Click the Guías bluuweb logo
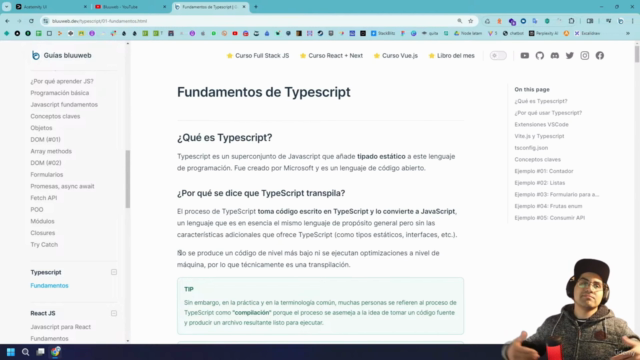The width and height of the screenshot is (640, 360). click(62, 56)
